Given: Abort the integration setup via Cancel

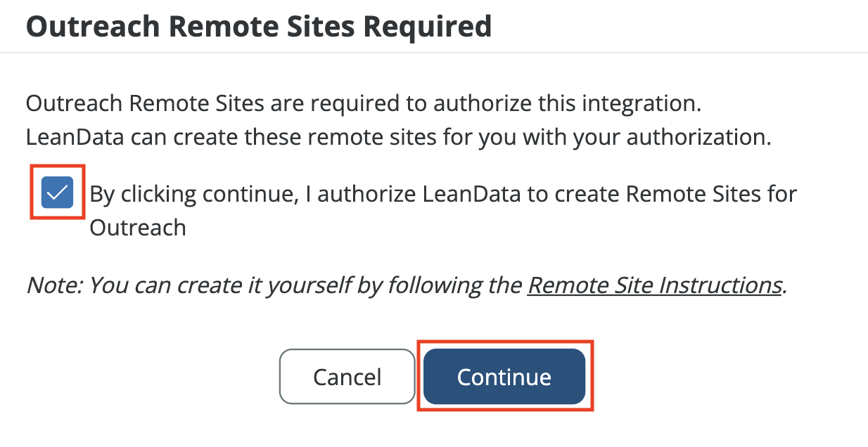Looking at the screenshot, I should pyautogui.click(x=347, y=377).
